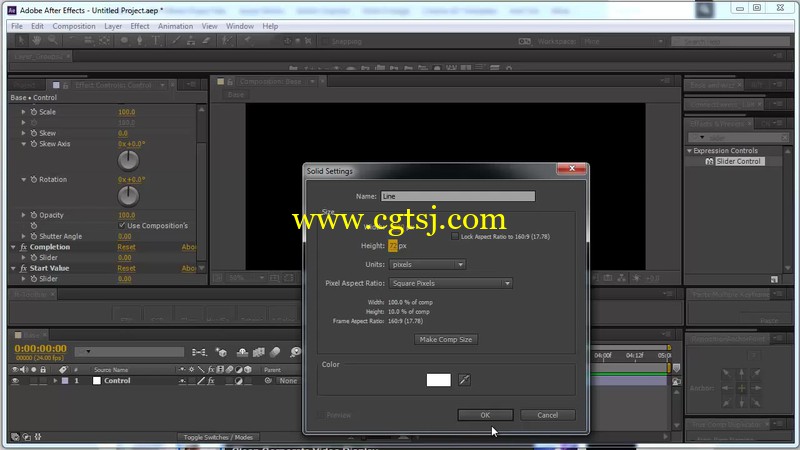Collapse the Start Value effect group
Viewport: 800px width, 450px height.
pyautogui.click(x=13, y=268)
